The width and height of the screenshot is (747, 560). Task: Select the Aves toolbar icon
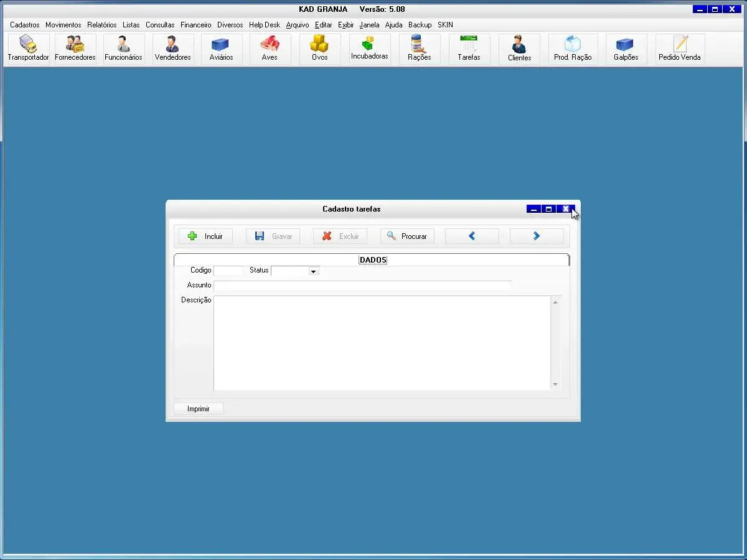pyautogui.click(x=270, y=49)
